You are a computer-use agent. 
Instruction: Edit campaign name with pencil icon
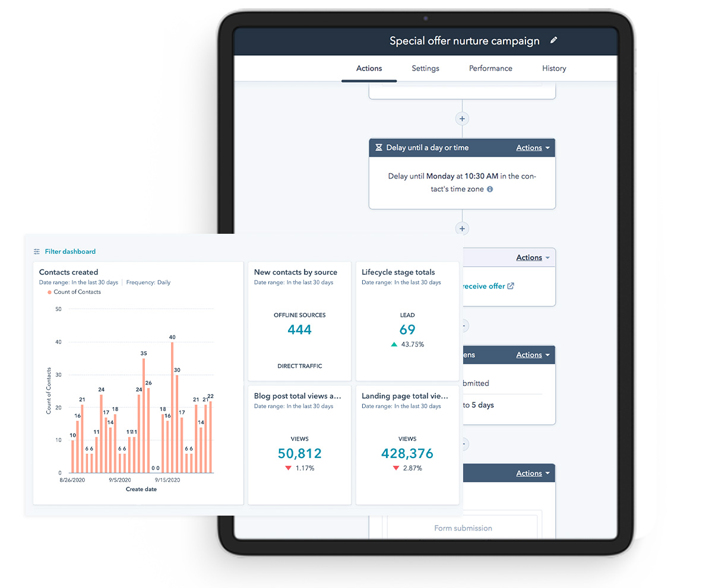pos(554,40)
